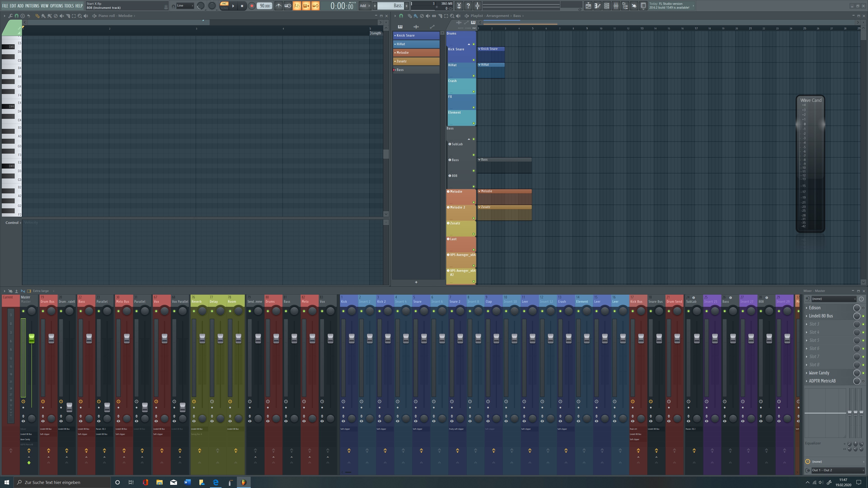This screenshot has height=488, width=868.
Task: Select the piano roll magnet snap icon
Action: point(17,16)
